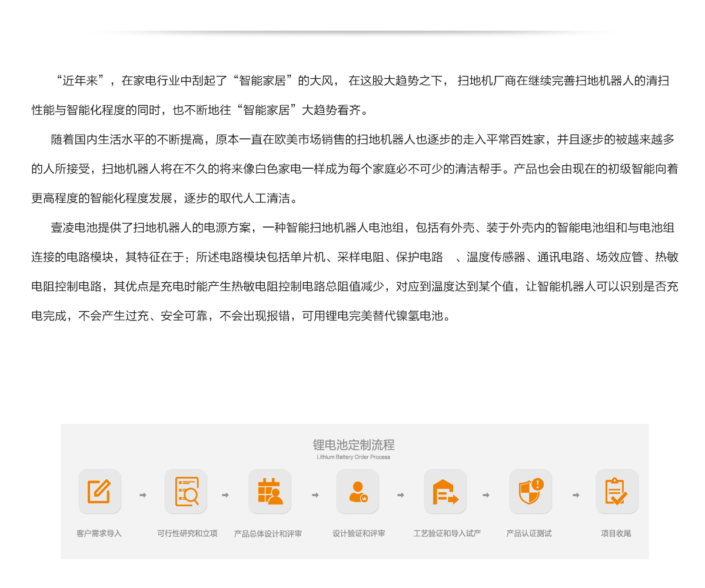Viewport: 705px width, 588px height.
Task: Click the paragraph beginning with 随着国内生活水平
Action: 354,169
